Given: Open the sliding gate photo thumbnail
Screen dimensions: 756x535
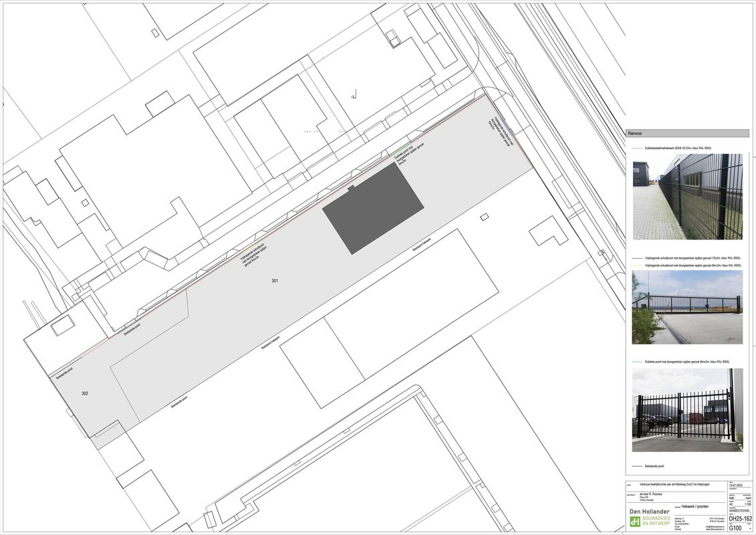Looking at the screenshot, I should click(x=687, y=307).
